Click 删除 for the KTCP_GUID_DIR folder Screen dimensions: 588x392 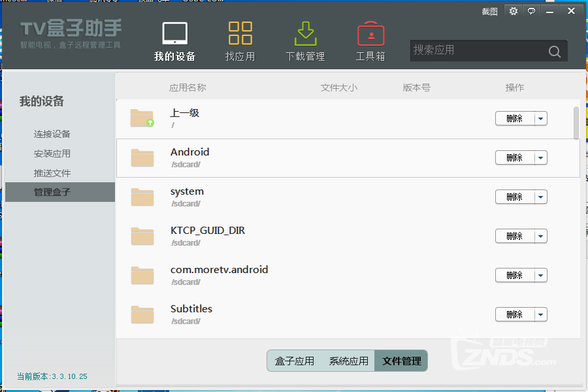(515, 236)
